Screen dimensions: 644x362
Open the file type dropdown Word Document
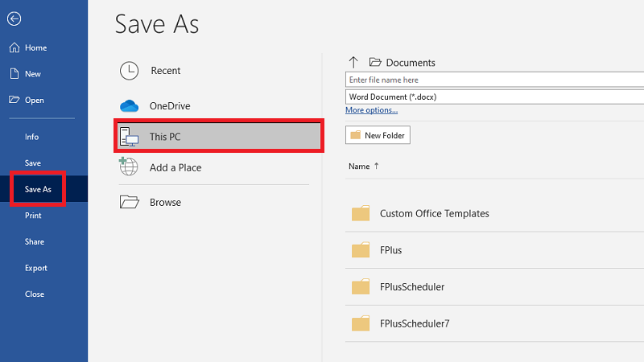click(x=494, y=97)
